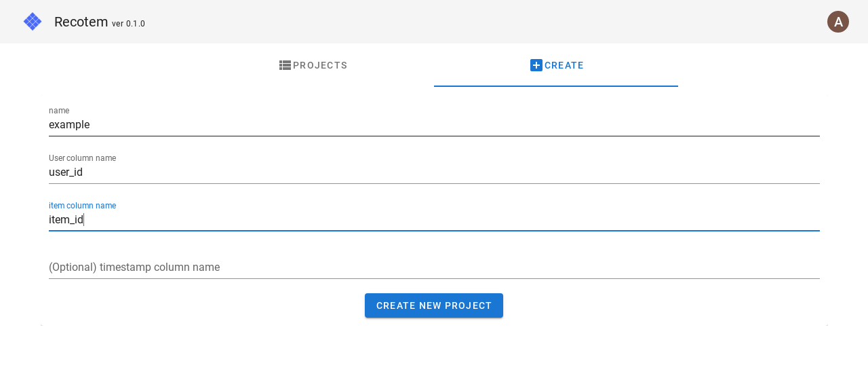Open the account menu via the A avatar
868x391 pixels.
838,21
